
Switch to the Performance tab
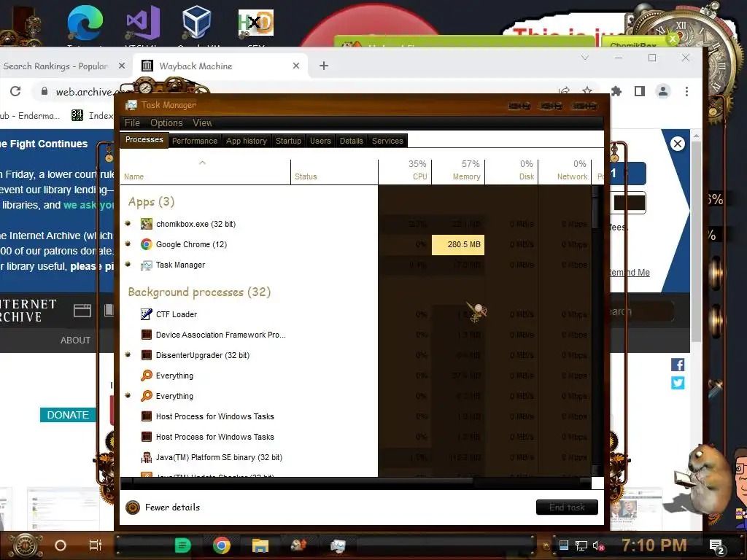(x=194, y=141)
